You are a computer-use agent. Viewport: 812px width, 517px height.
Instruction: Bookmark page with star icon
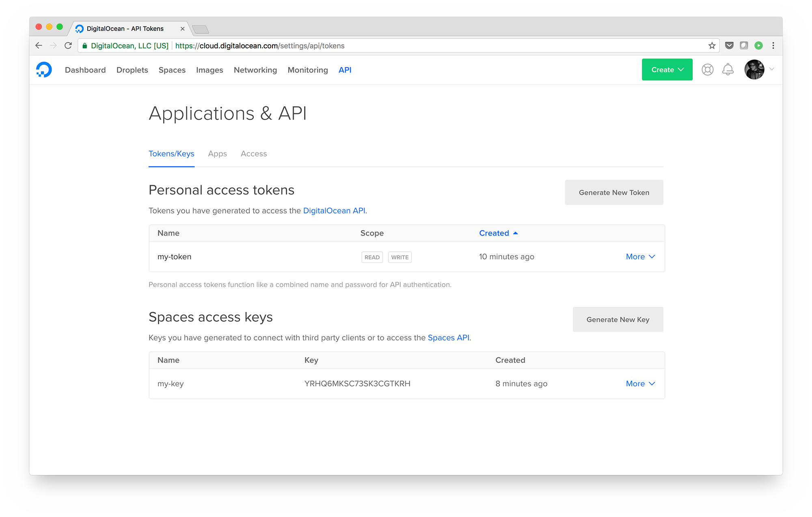point(712,45)
